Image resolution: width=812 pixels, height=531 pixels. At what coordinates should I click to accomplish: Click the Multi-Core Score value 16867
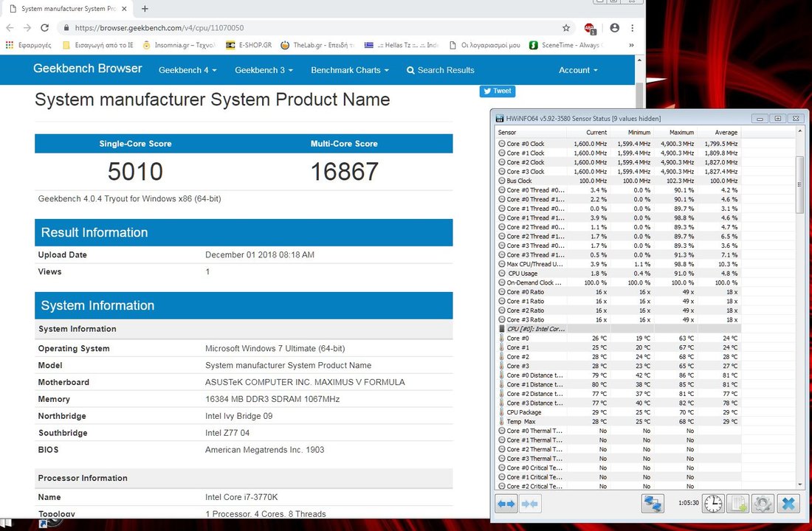tap(345, 171)
